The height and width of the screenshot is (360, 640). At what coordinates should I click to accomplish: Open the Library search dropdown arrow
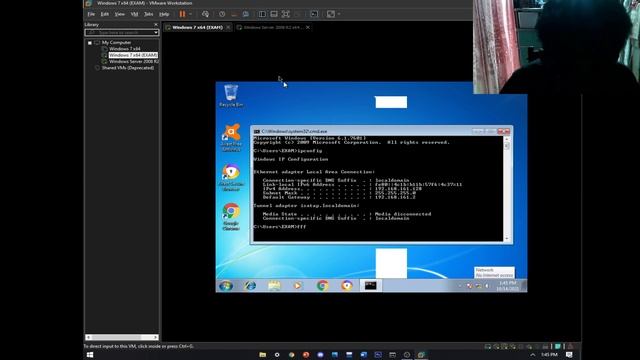[x=156, y=32]
